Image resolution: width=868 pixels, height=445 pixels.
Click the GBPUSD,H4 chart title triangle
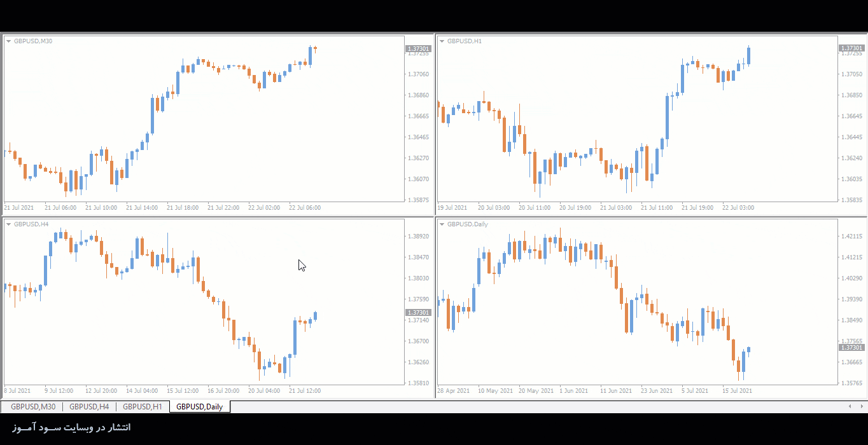tap(8, 224)
